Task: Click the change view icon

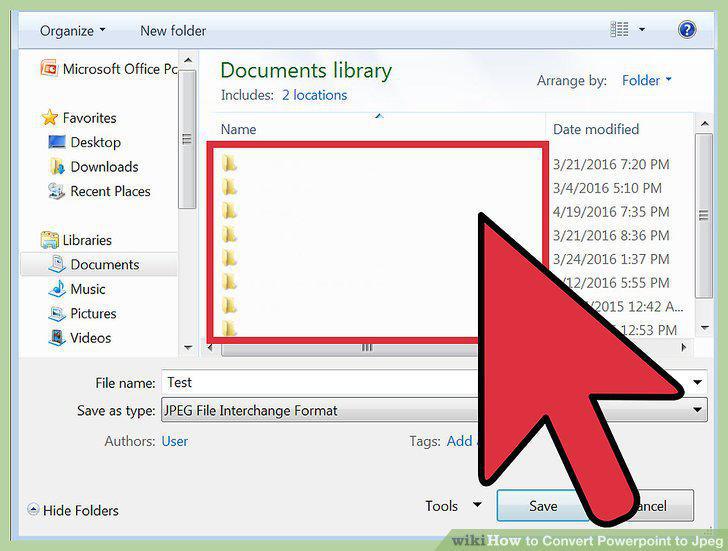Action: tap(619, 30)
